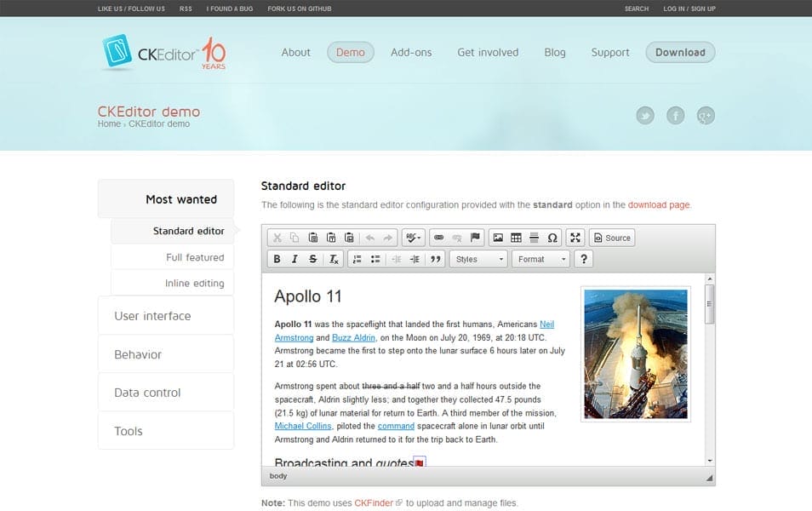Open the Styles dropdown
812x511 pixels.
click(x=477, y=258)
